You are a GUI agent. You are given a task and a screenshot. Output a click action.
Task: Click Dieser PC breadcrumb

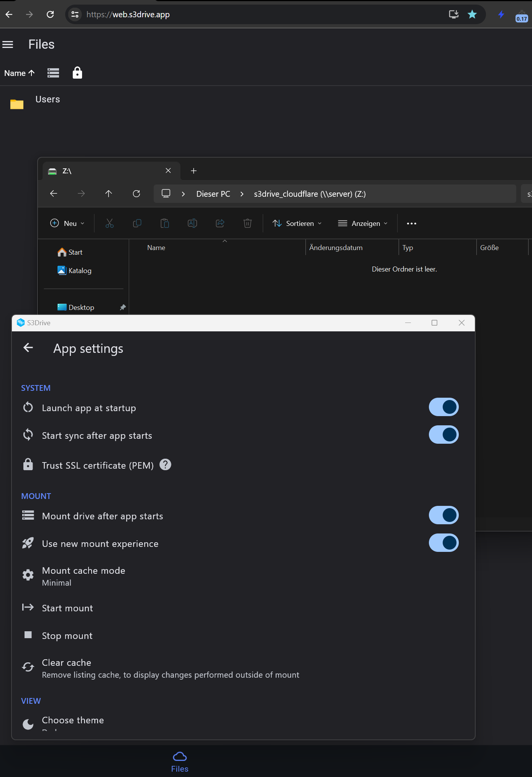213,194
